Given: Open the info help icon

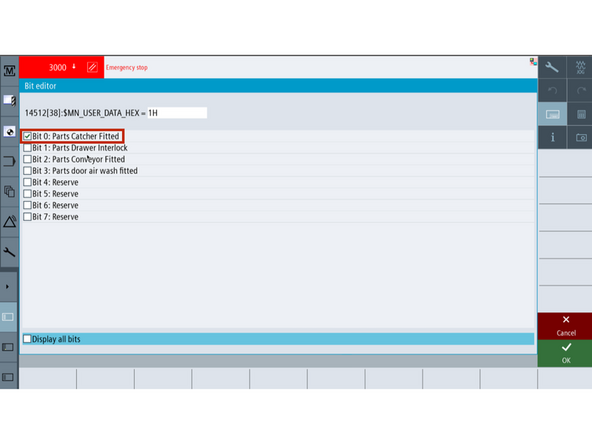Looking at the screenshot, I should [x=552, y=137].
